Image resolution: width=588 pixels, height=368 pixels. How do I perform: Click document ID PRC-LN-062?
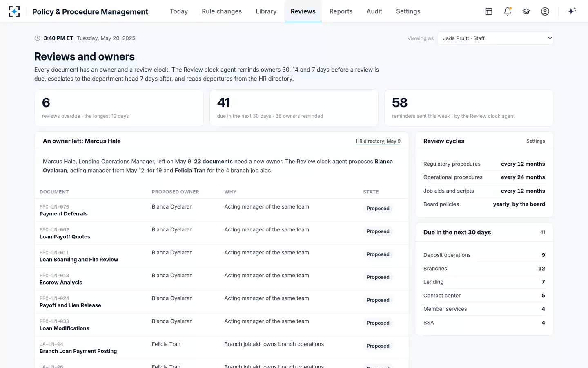(x=54, y=230)
